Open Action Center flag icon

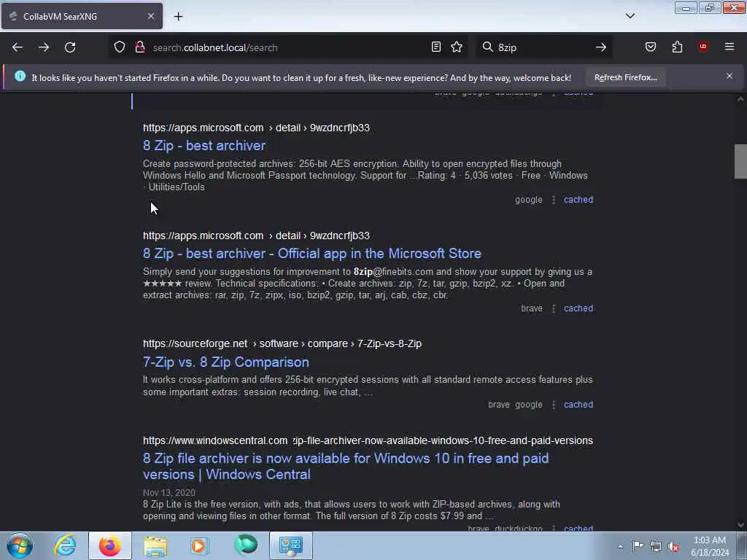pos(638,546)
